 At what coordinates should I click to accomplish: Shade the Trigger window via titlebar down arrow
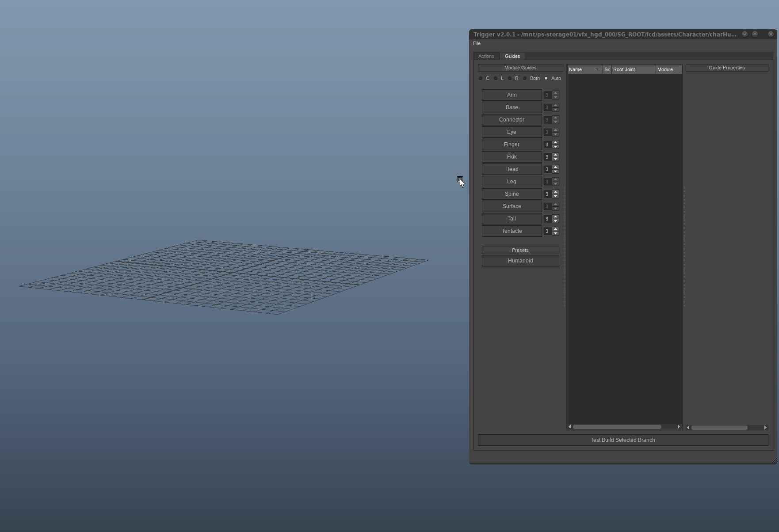[745, 34]
